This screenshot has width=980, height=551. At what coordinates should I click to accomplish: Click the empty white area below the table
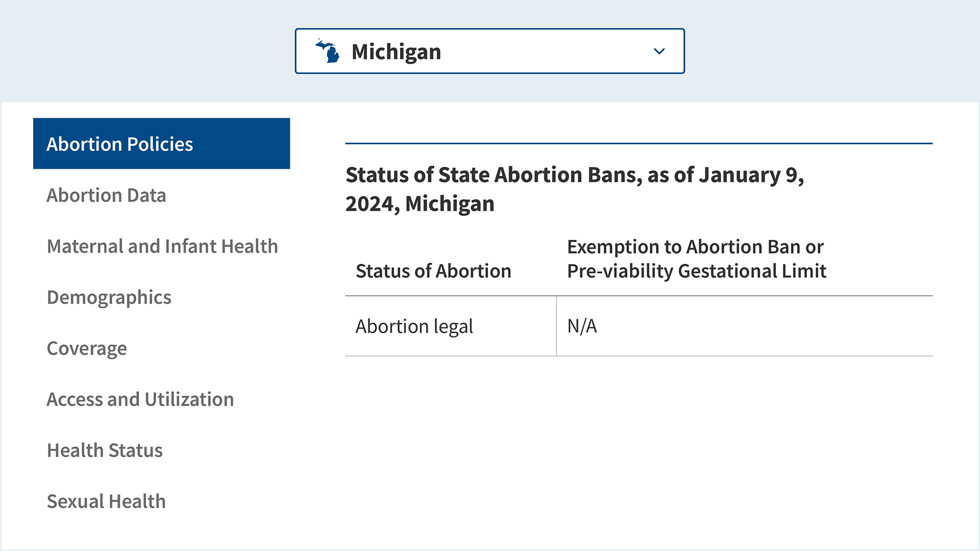click(x=639, y=449)
